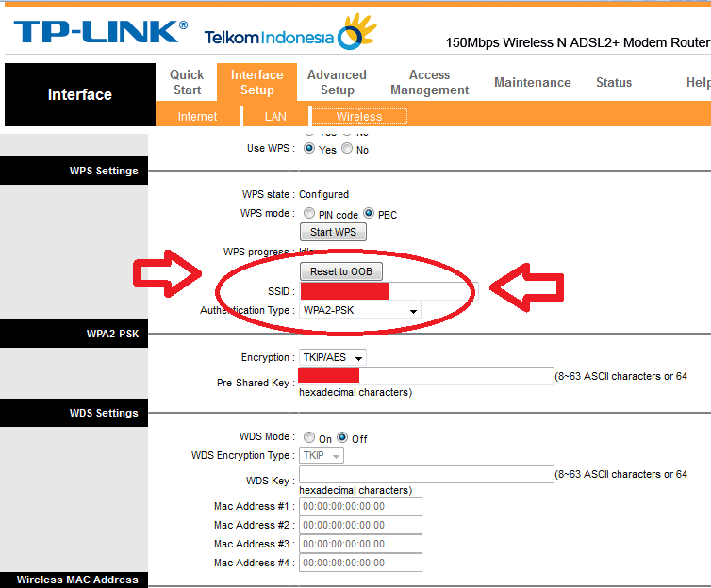Viewport: 711px width, 588px height.
Task: Open the Quick Start tab
Action: point(187,82)
